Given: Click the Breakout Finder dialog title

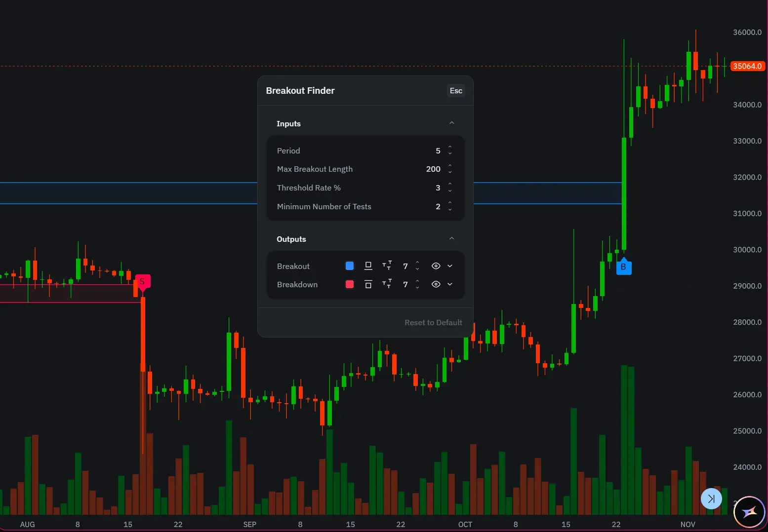Looking at the screenshot, I should [x=300, y=91].
